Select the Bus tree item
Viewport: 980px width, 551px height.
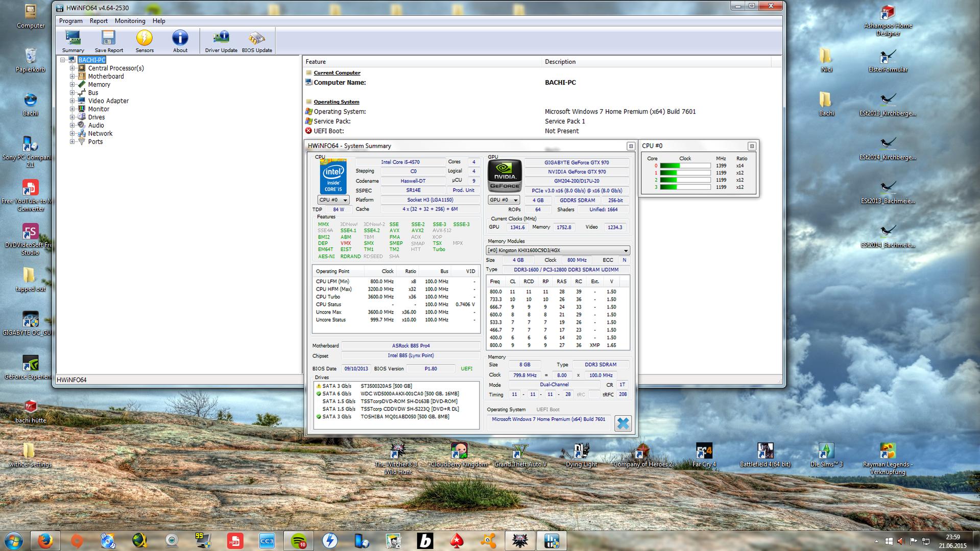pos(93,92)
